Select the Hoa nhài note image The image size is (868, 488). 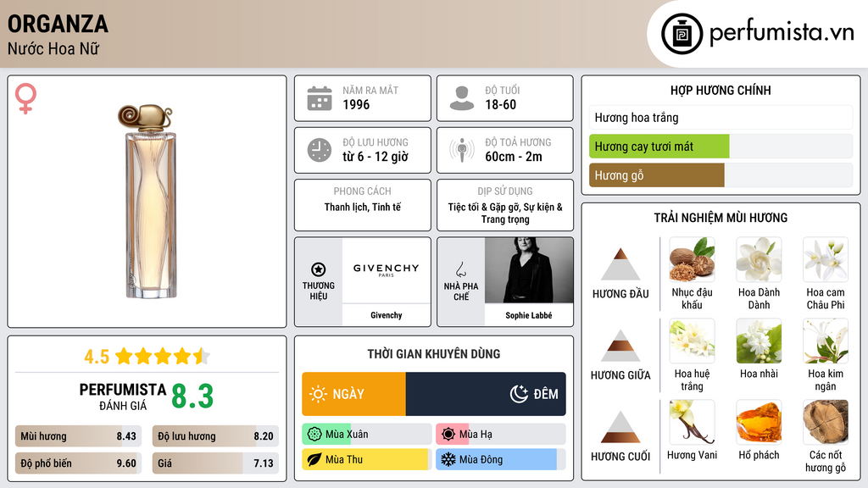759,341
